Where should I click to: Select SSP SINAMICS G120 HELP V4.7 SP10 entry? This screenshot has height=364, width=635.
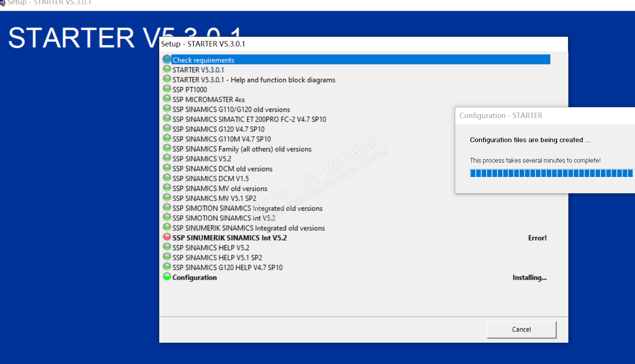click(227, 268)
